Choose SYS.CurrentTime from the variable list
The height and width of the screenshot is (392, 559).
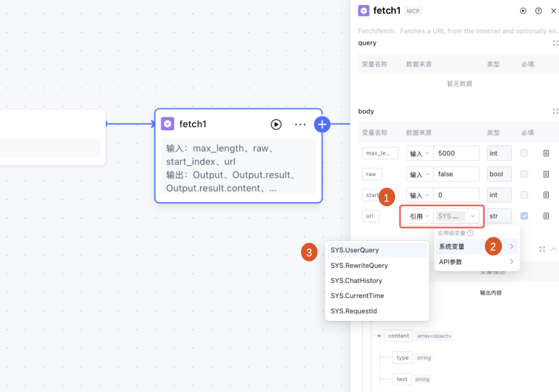pyautogui.click(x=357, y=296)
